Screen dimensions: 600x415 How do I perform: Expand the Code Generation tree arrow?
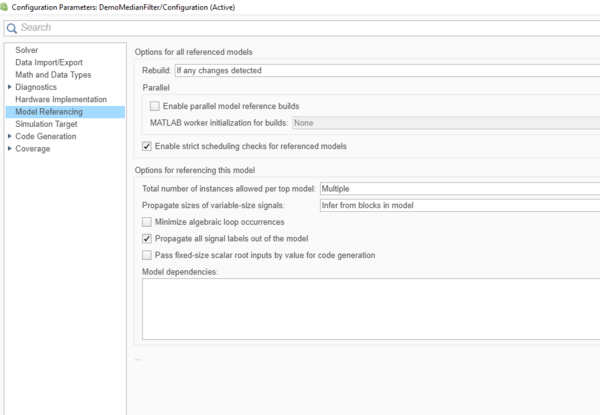pos(9,137)
